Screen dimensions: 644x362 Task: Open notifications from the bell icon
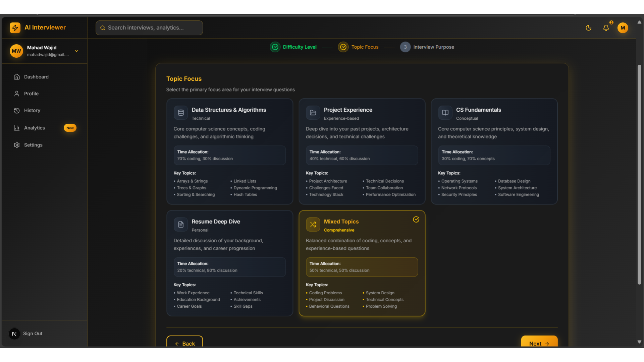tap(606, 28)
